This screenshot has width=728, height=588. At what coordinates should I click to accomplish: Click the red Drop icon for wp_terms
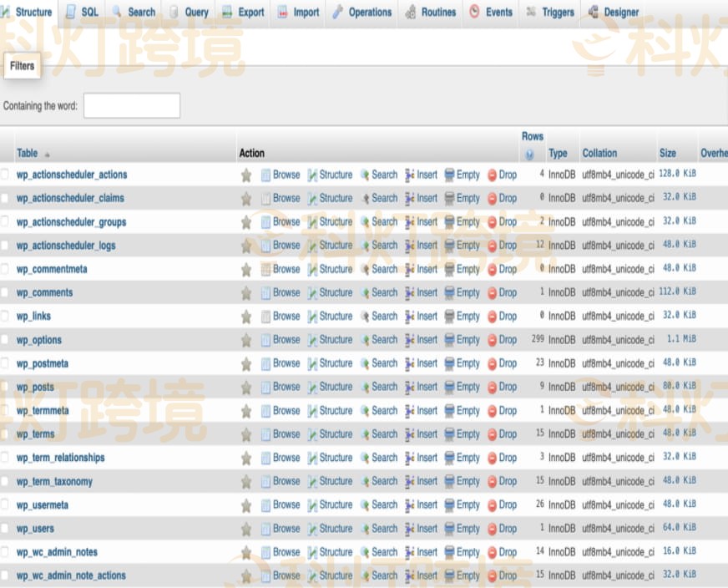coord(492,434)
